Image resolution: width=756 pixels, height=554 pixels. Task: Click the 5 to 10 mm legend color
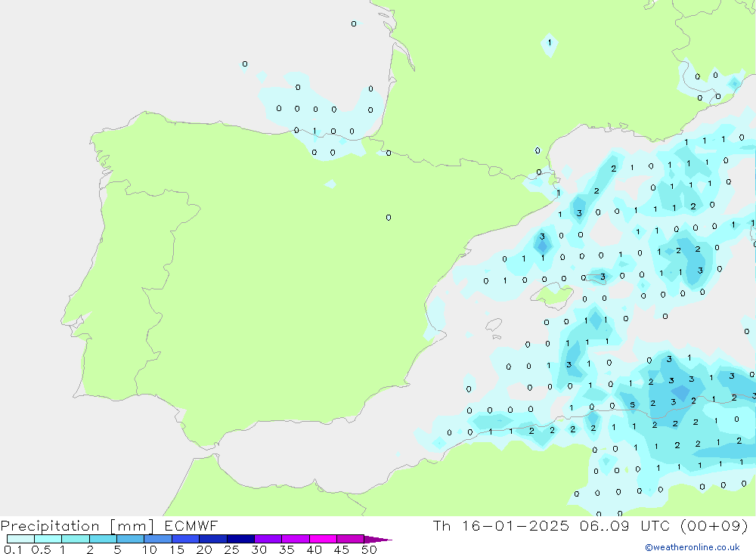[x=131, y=539]
